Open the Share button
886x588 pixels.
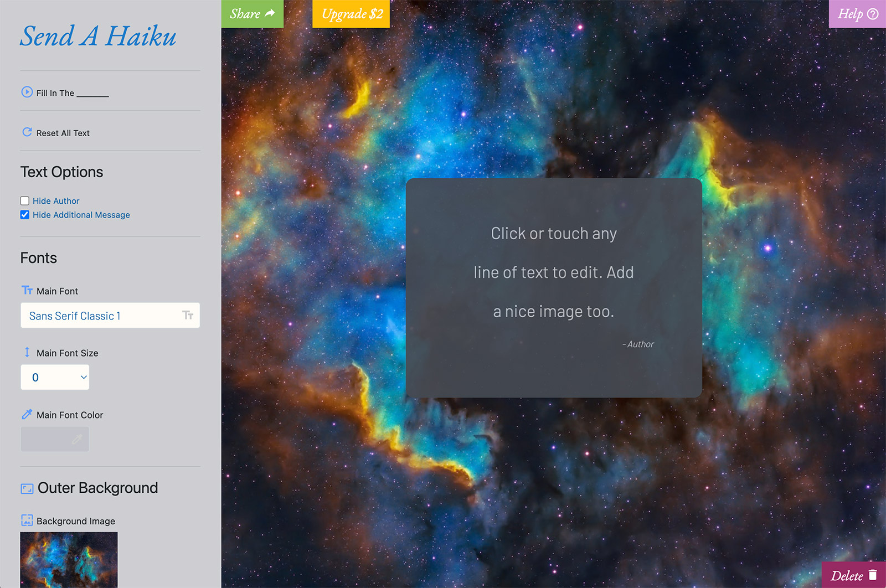click(252, 14)
